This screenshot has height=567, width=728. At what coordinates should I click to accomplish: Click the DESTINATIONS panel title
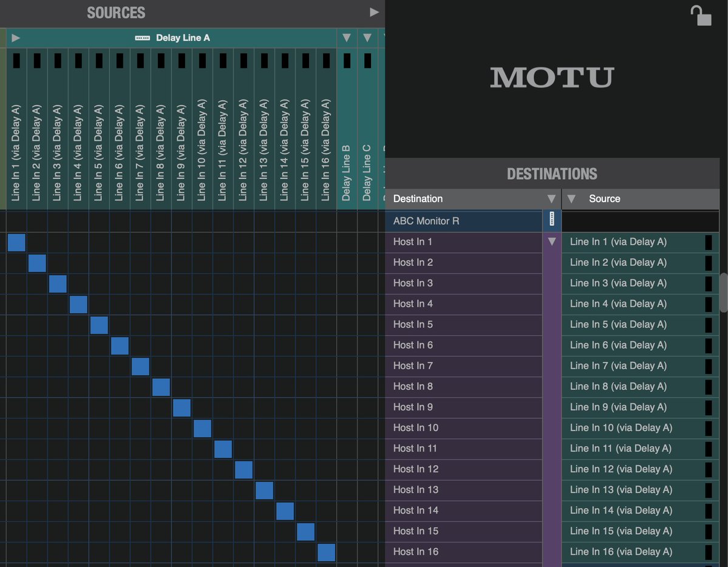(552, 174)
